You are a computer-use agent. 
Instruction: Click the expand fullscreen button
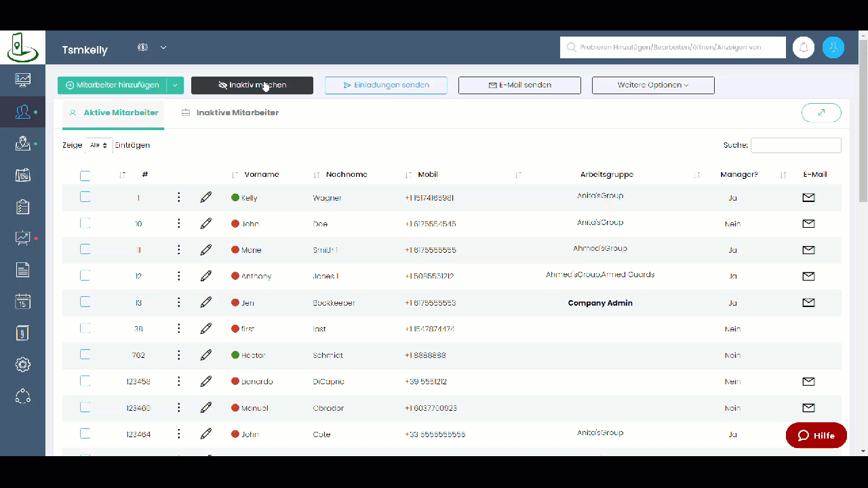point(821,113)
